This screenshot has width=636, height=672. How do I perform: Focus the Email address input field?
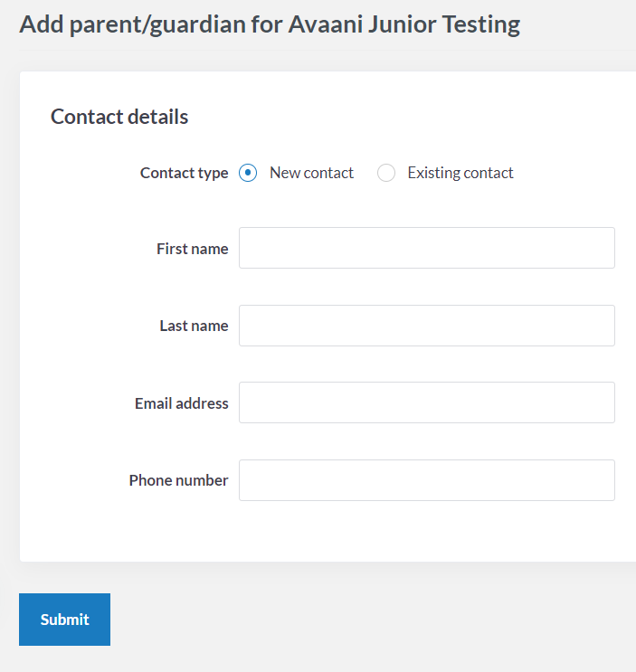[x=426, y=402]
